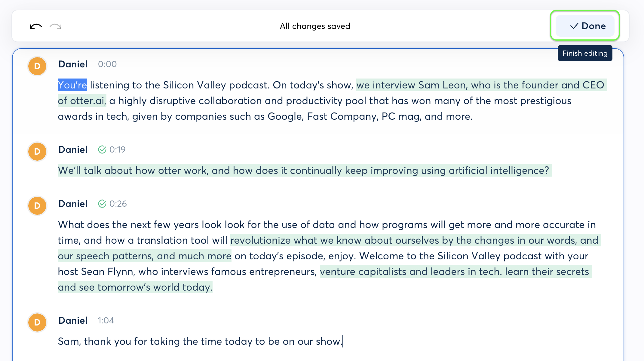Click the 1:04 timestamp
Viewport: 644px width, 361px height.
pyautogui.click(x=106, y=320)
